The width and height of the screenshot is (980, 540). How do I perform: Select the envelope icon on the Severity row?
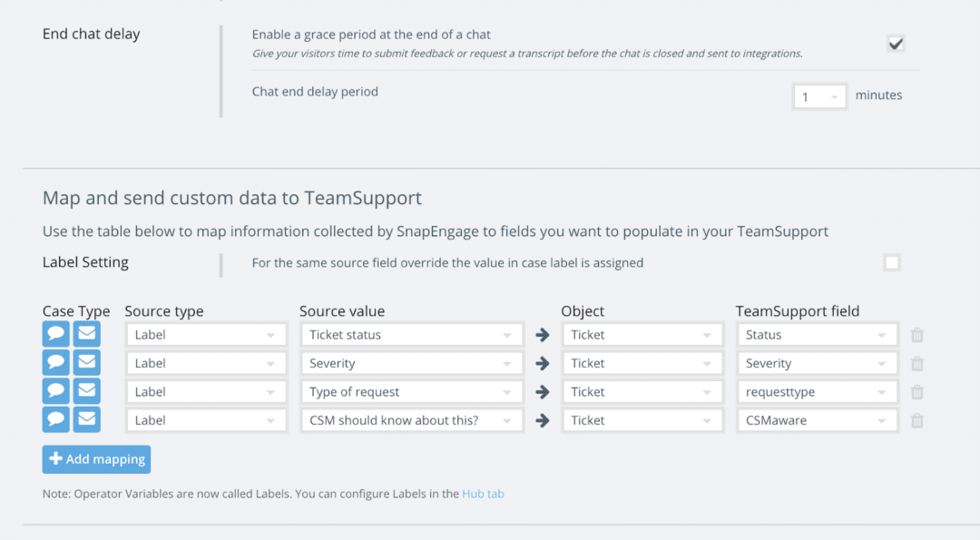point(86,361)
